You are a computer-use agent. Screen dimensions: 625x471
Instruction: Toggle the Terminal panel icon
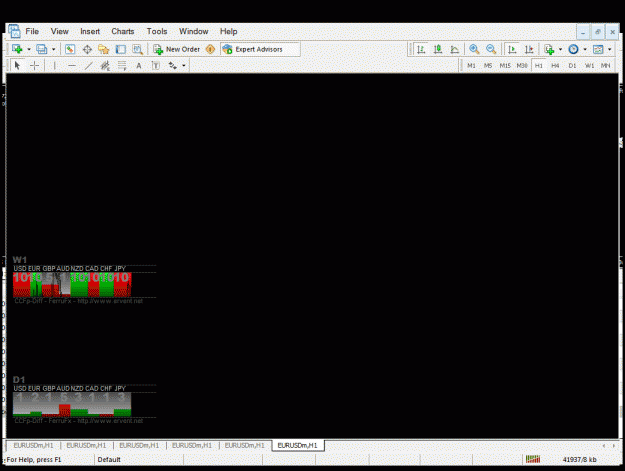click(x=120, y=49)
